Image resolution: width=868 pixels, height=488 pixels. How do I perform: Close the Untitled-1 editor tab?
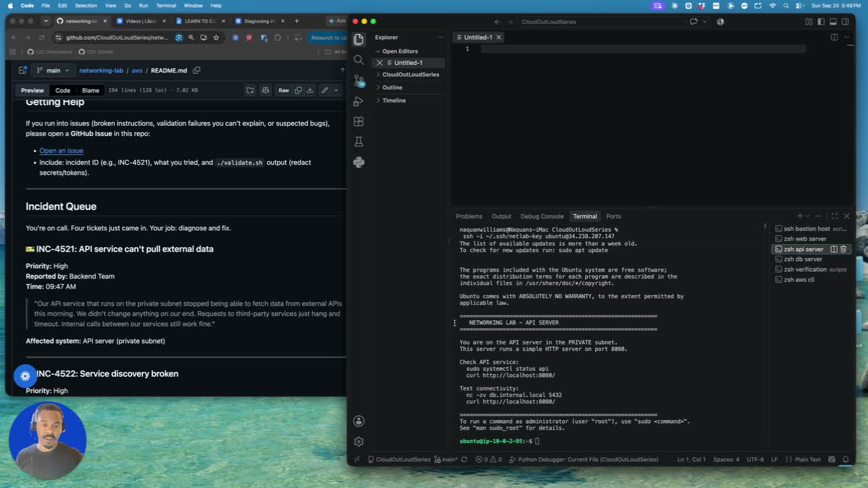click(x=498, y=37)
